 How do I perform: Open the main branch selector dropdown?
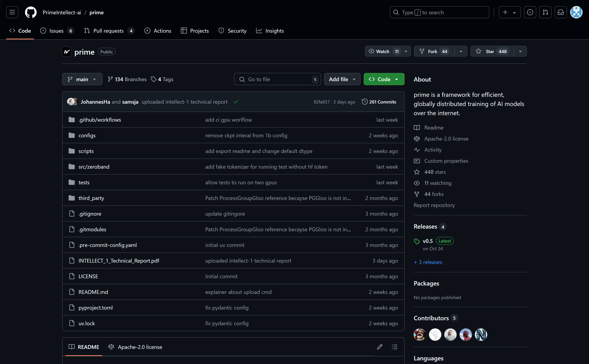click(x=82, y=79)
